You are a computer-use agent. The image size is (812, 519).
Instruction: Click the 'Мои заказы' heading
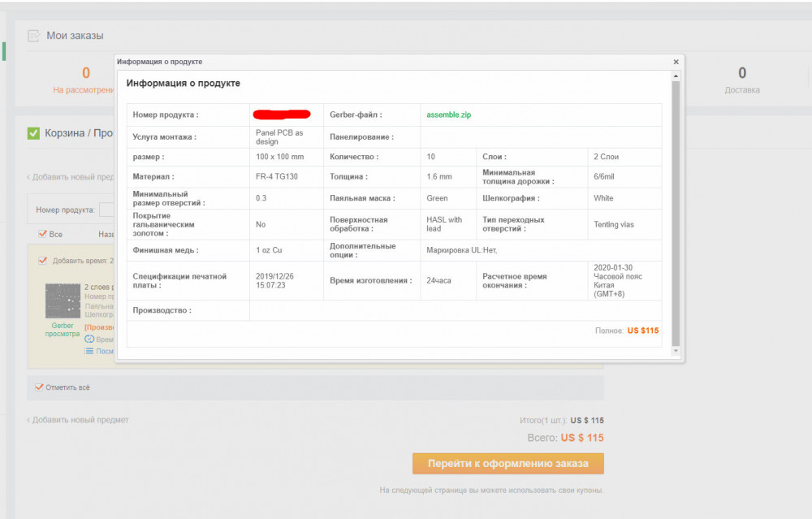coord(75,36)
